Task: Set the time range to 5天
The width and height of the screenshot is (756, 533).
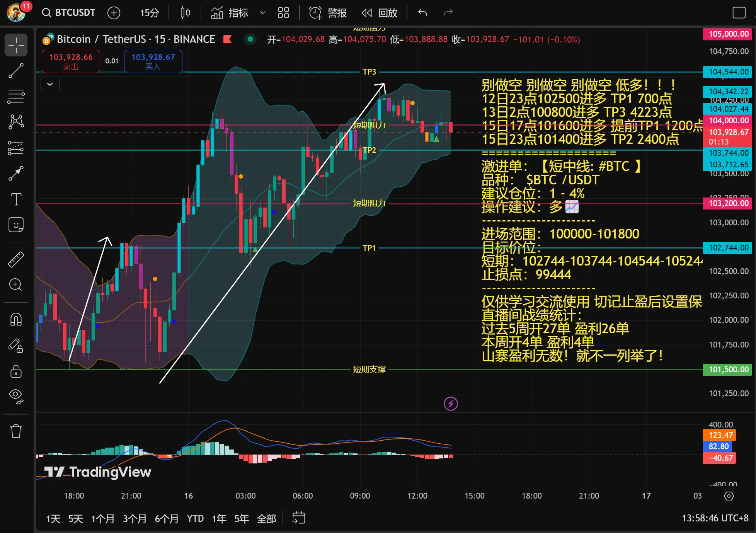Action: pyautogui.click(x=76, y=518)
